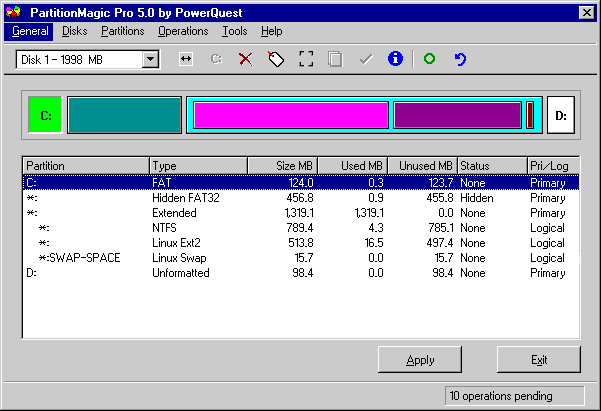Click the Check partition checkmark icon
Viewport: 601px width, 411px height.
[366, 59]
